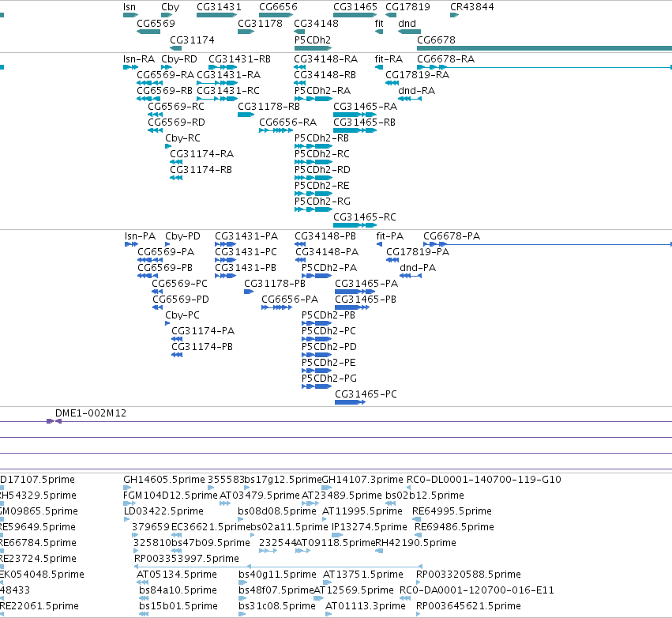
Task: Open protein CG31465-PB
Action: tap(366, 299)
